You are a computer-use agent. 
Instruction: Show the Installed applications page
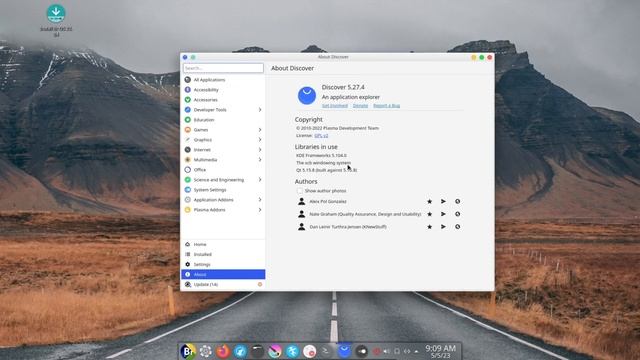(x=223, y=254)
